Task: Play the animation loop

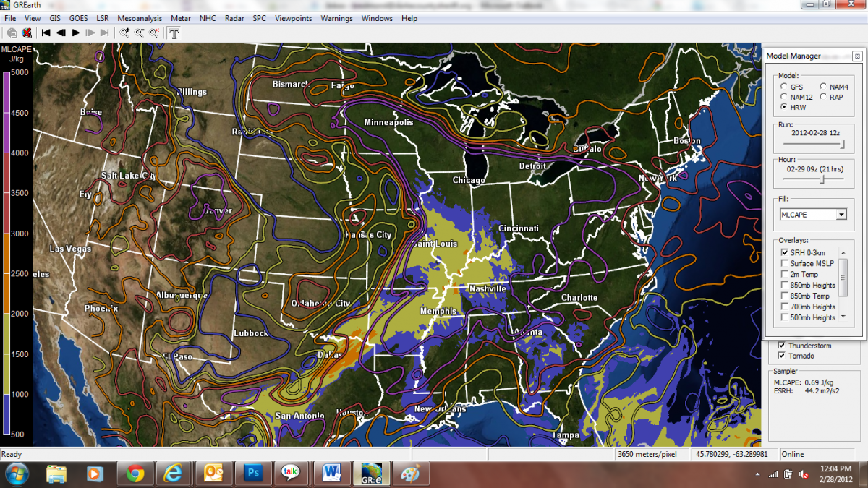Action: (x=76, y=33)
